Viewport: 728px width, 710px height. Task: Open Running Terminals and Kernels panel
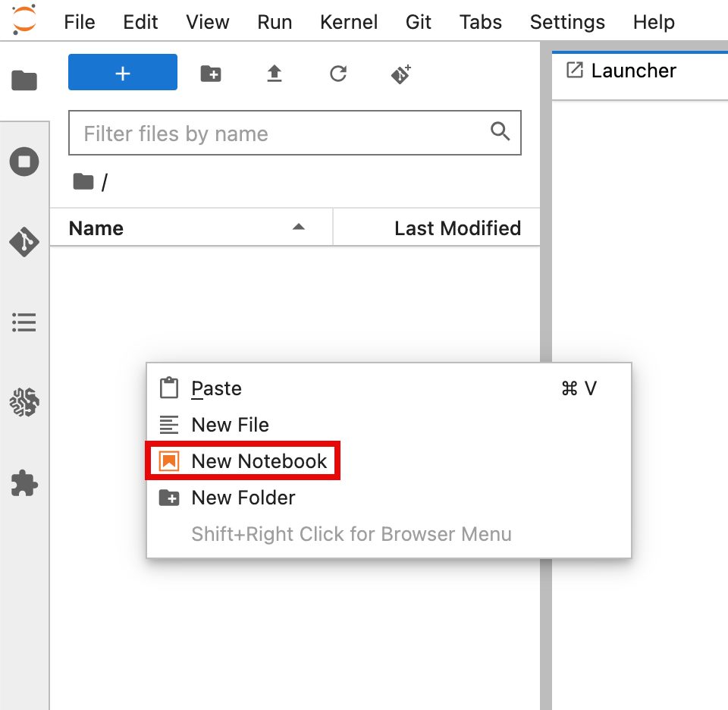click(24, 162)
